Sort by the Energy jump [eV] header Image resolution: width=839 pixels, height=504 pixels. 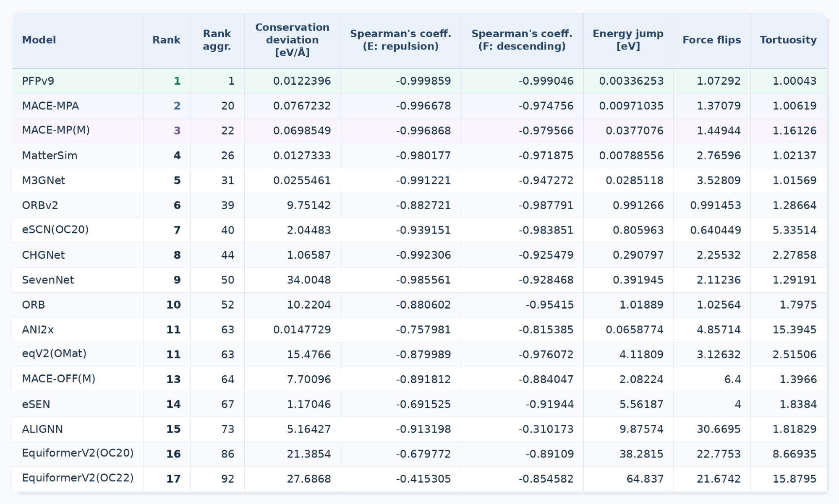(x=628, y=40)
